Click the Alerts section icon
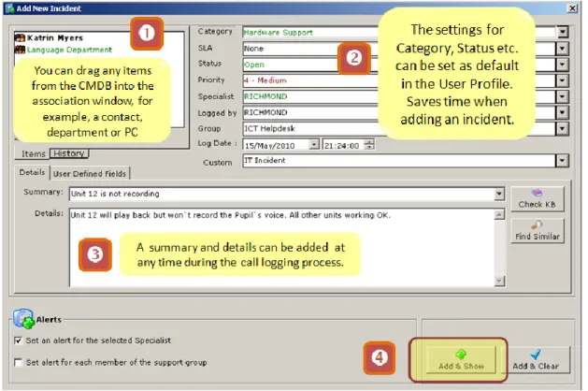 pos(23,319)
